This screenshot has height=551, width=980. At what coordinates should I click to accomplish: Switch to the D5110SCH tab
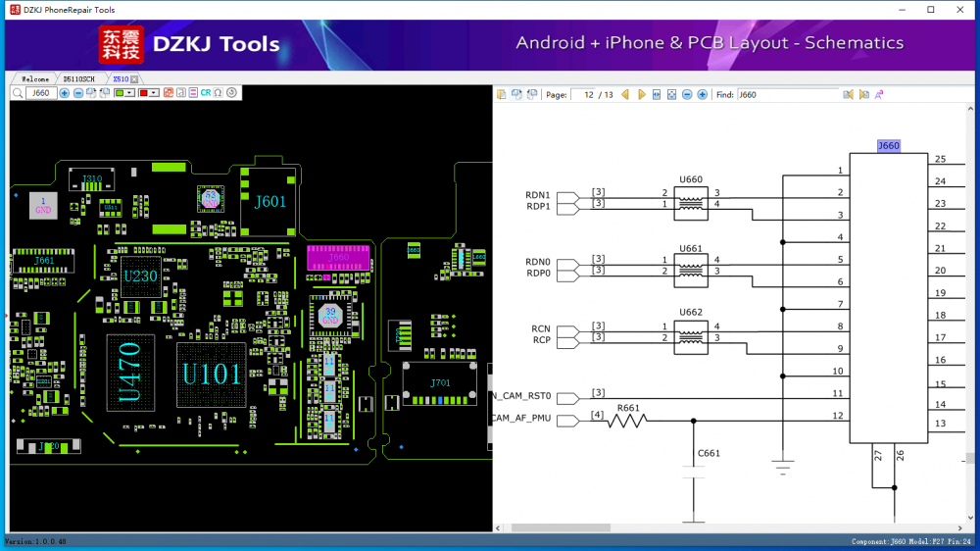click(x=79, y=78)
